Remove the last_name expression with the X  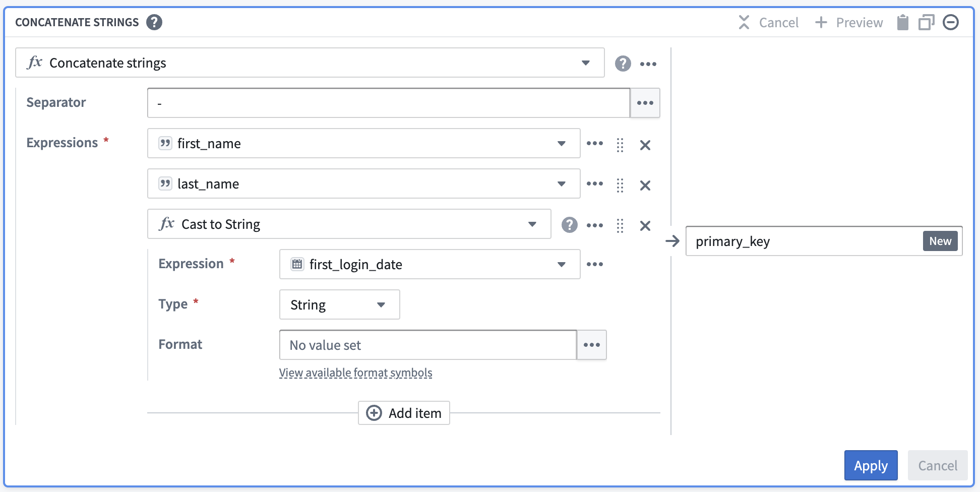tap(645, 185)
